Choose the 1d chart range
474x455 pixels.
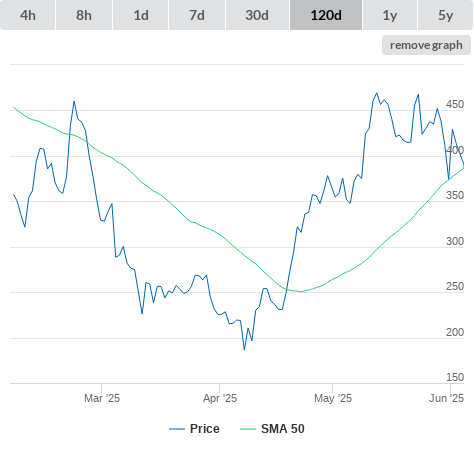(x=141, y=15)
